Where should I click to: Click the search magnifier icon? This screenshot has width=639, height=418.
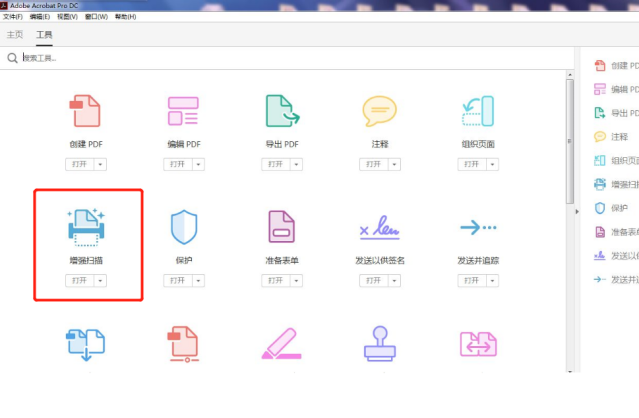13,58
